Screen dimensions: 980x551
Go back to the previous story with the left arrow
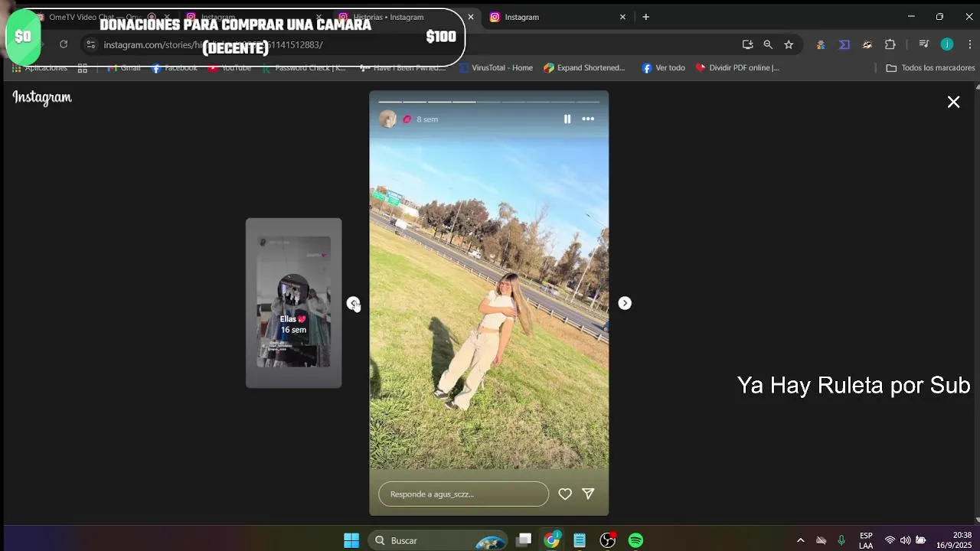(x=353, y=303)
